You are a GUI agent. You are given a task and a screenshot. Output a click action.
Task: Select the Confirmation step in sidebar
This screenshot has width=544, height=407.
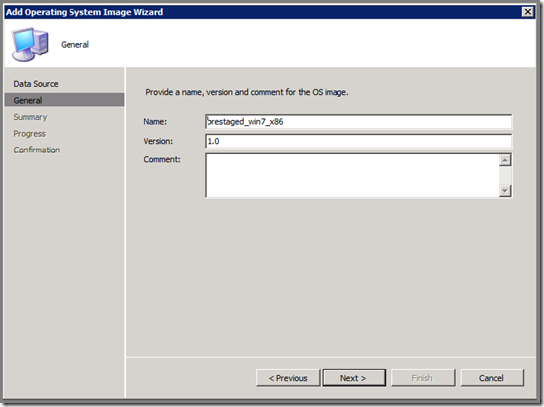(x=37, y=150)
